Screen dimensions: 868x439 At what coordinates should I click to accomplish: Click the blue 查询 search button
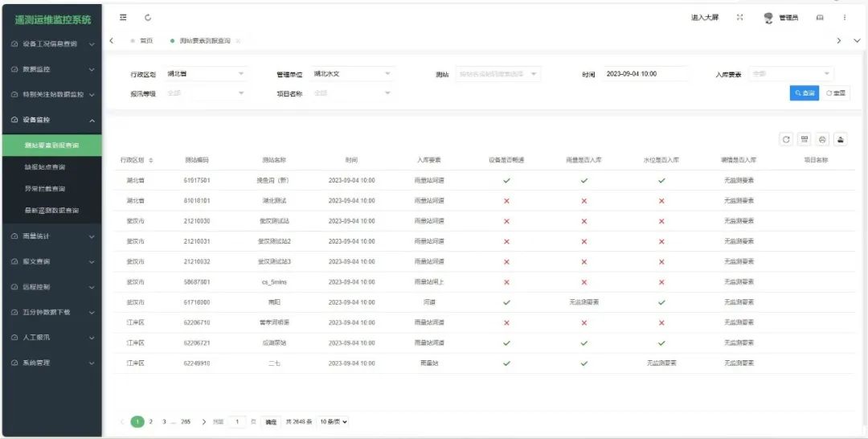(804, 93)
